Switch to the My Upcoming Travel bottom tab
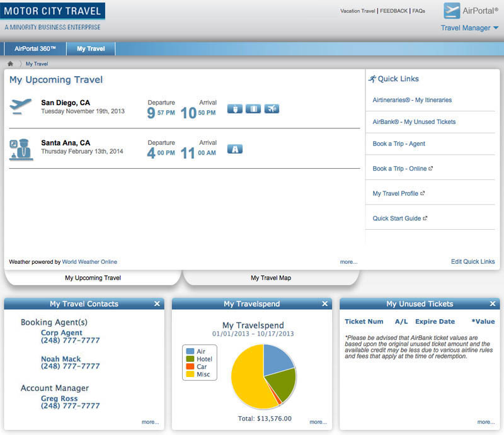 93,278
